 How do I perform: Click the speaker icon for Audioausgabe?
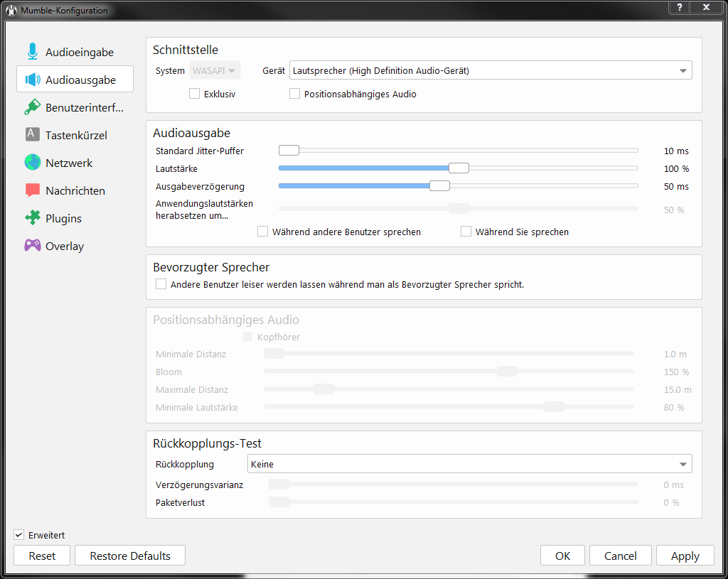click(x=33, y=80)
